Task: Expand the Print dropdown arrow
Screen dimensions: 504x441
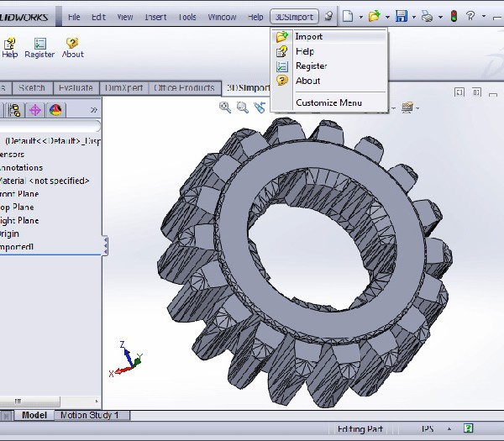Action: (440, 17)
